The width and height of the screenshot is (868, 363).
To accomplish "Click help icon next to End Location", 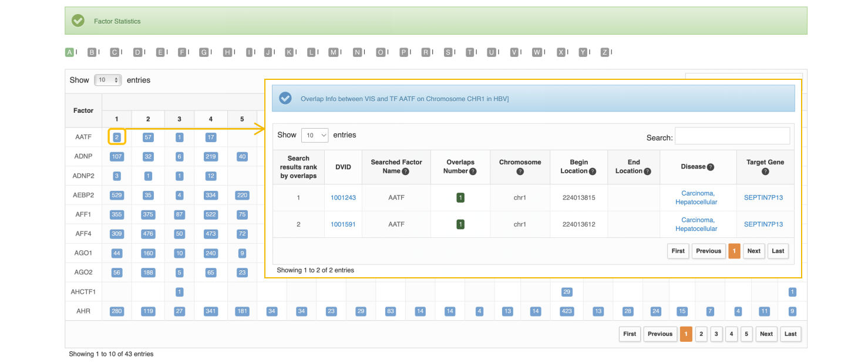I will (x=647, y=172).
